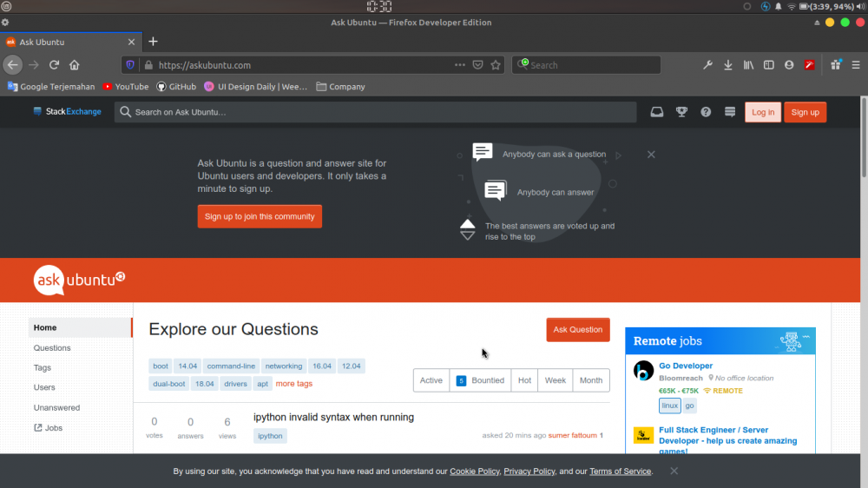Focus the Search on Ask Ubuntu field
This screenshot has height=488, width=868.
coord(375,112)
